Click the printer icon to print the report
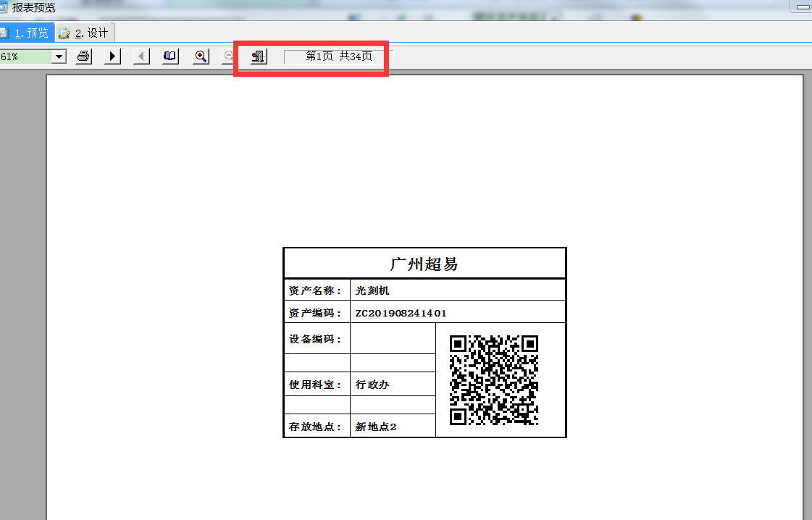The height and width of the screenshot is (520, 812). (x=83, y=56)
